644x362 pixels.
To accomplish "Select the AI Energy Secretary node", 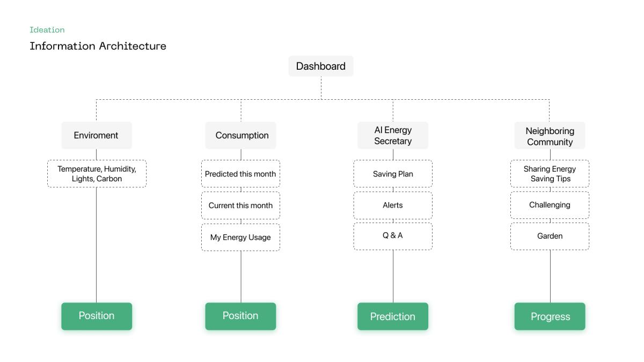I will coord(393,135).
